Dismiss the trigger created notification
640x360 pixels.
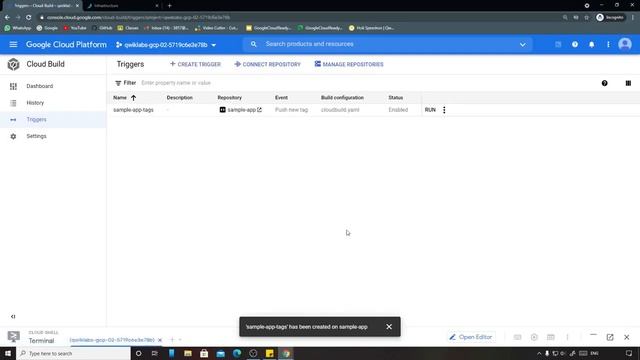pos(389,327)
